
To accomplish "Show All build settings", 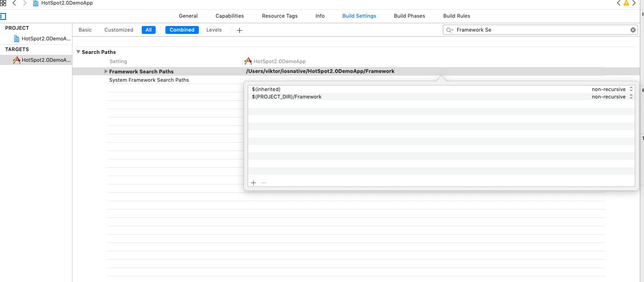I will (x=149, y=30).
